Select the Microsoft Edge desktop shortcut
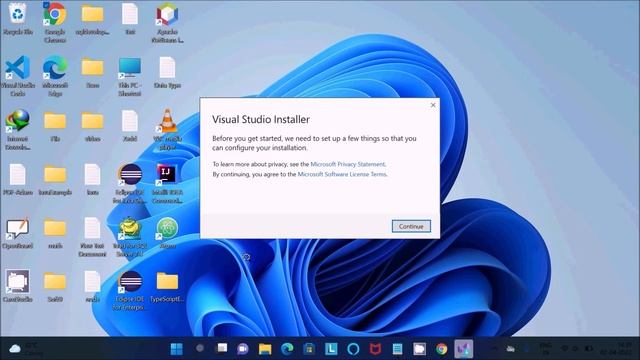Image resolution: width=640 pixels, height=360 pixels. (x=55, y=76)
